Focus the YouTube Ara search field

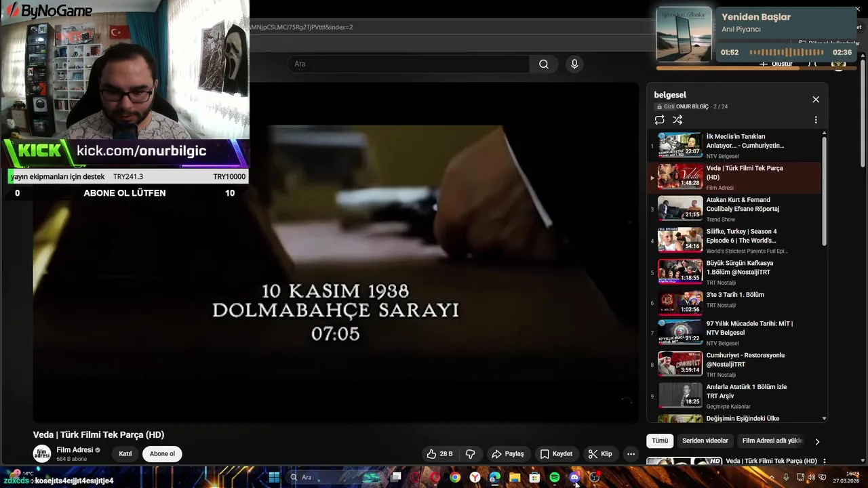click(x=409, y=64)
